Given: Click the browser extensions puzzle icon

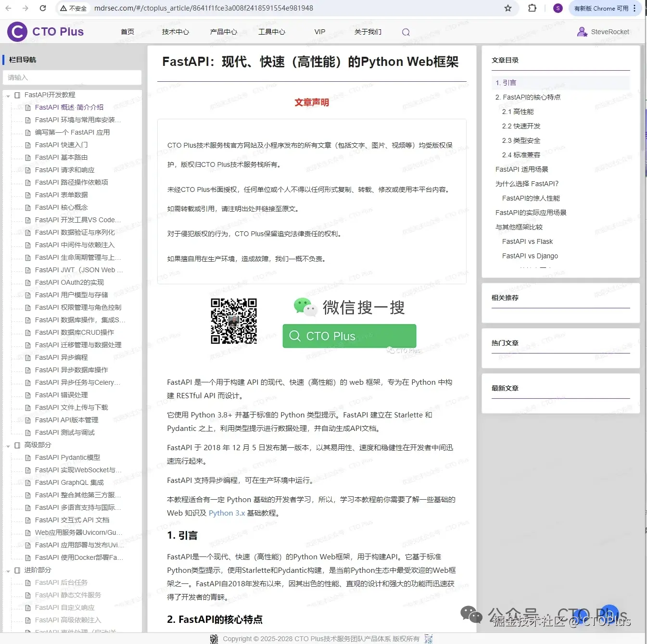Looking at the screenshot, I should (532, 8).
